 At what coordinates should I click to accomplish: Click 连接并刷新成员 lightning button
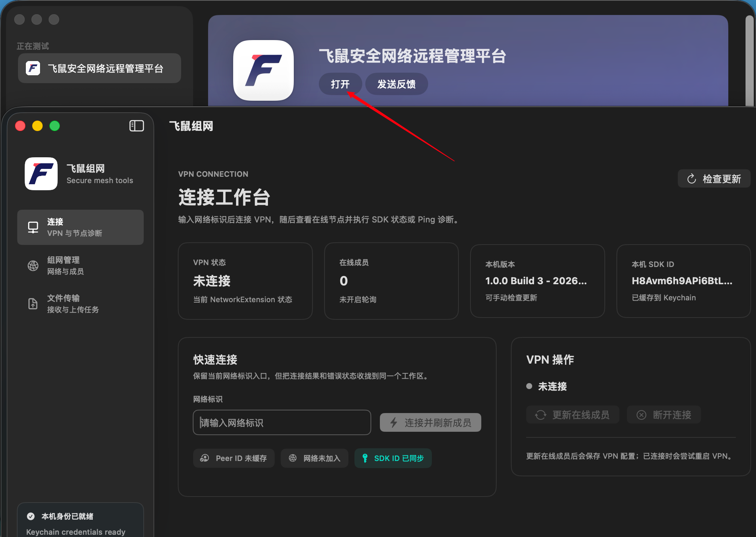[430, 422]
